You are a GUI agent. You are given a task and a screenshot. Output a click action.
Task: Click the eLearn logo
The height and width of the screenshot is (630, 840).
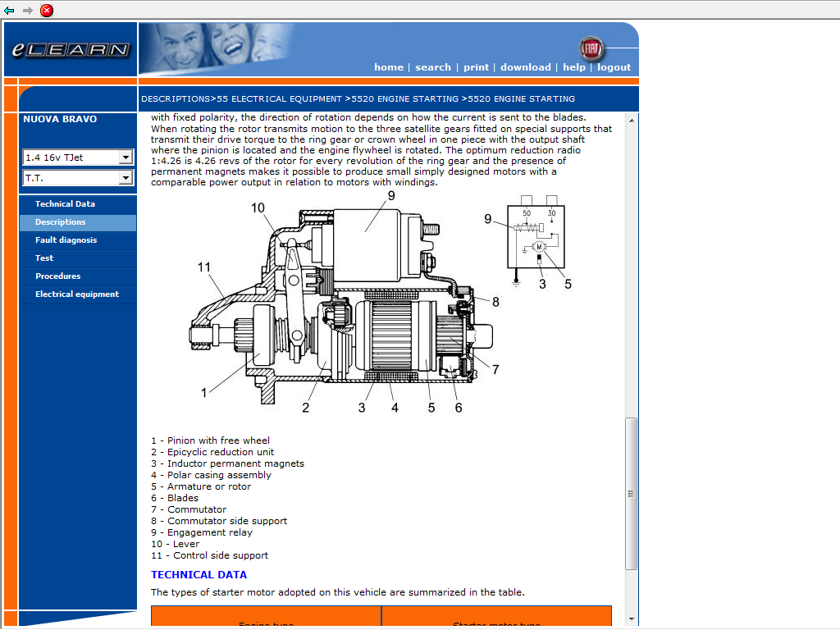[71, 50]
